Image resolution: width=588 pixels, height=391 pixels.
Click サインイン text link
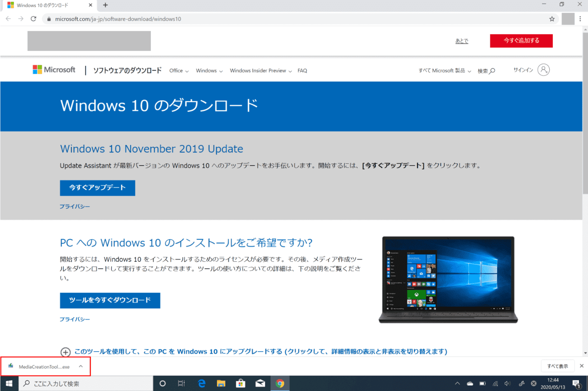coord(523,70)
